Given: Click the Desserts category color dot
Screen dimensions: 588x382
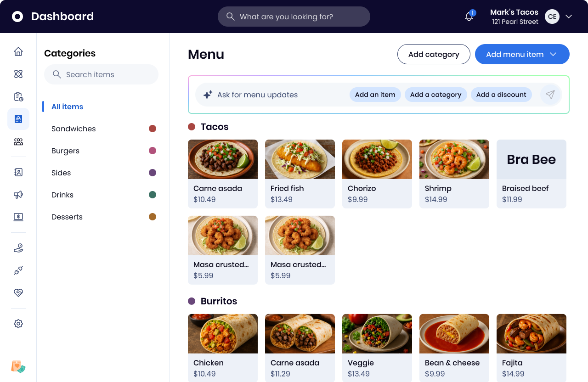Looking at the screenshot, I should pyautogui.click(x=153, y=217).
